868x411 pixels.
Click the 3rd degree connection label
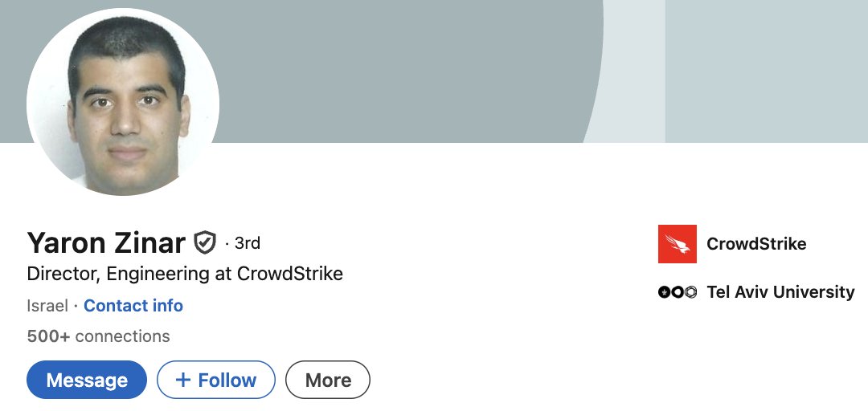(247, 242)
